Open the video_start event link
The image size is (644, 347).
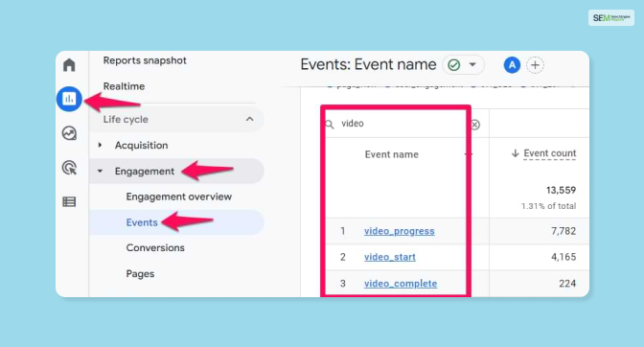tap(390, 257)
